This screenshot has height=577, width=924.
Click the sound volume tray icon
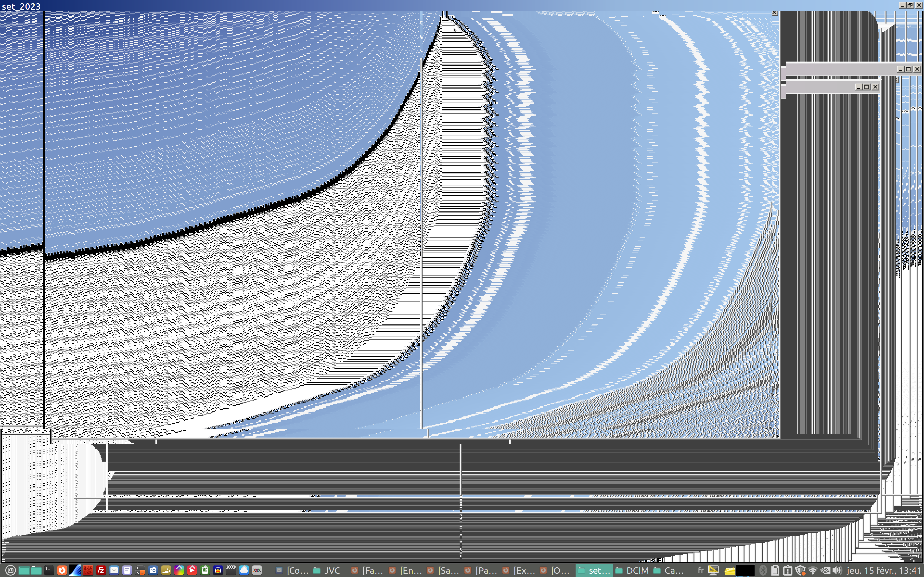837,570
